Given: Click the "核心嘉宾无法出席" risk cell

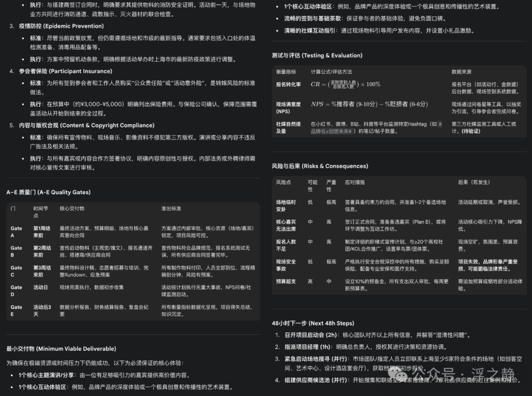Looking at the screenshot, I should pyautogui.click(x=286, y=225).
